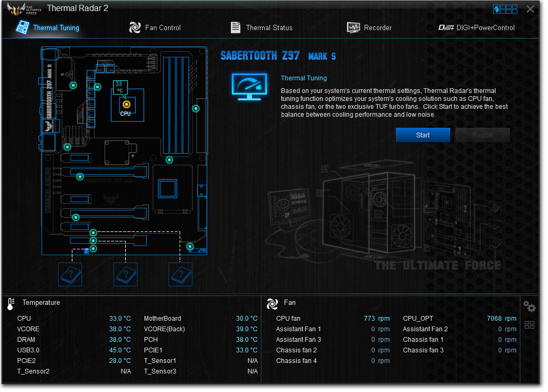Click the Assistant Fan 2 row label

(425, 329)
